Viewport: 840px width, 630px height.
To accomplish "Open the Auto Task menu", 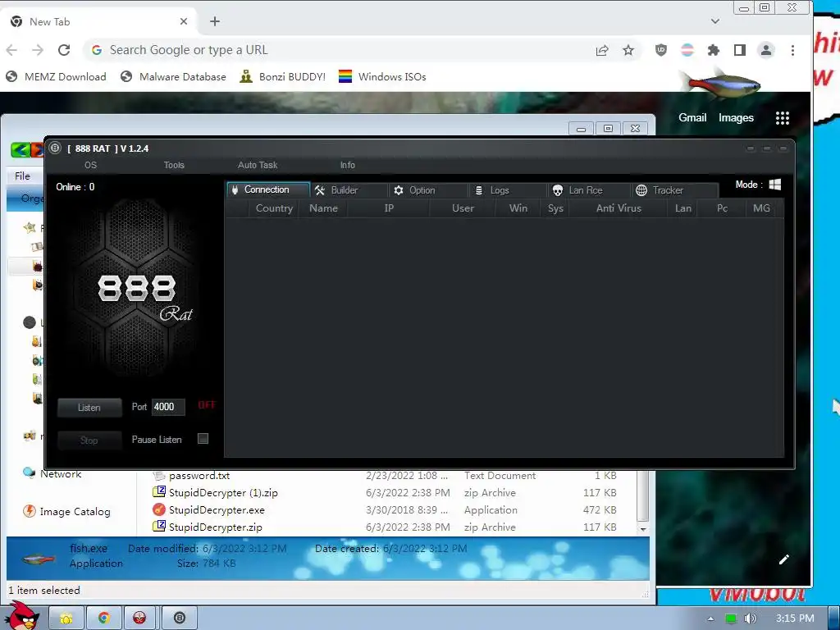I will 258,165.
